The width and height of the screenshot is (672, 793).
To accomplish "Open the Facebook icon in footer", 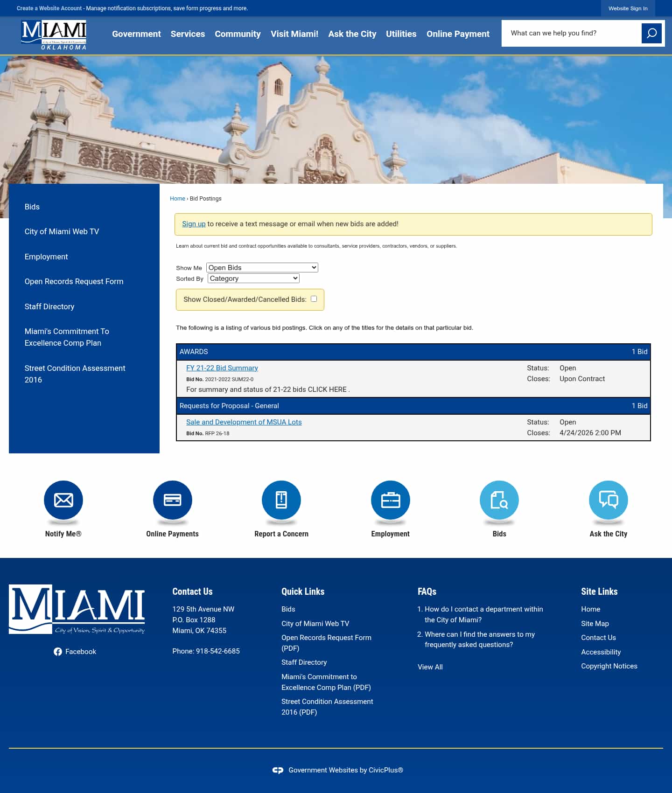I will click(x=58, y=652).
